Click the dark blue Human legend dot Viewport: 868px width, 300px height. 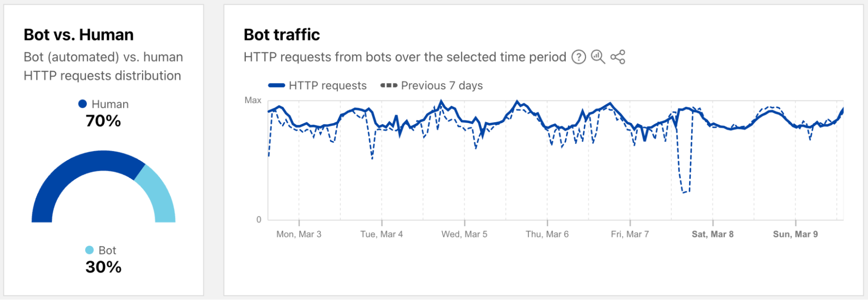point(83,104)
